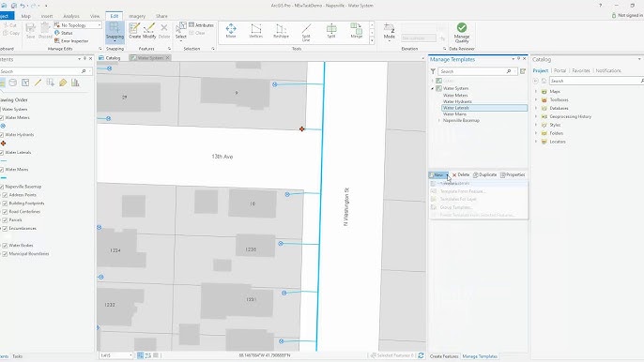Image resolution: width=644 pixels, height=362 pixels.
Task: Click Manage Templates search field
Action: 476,71
